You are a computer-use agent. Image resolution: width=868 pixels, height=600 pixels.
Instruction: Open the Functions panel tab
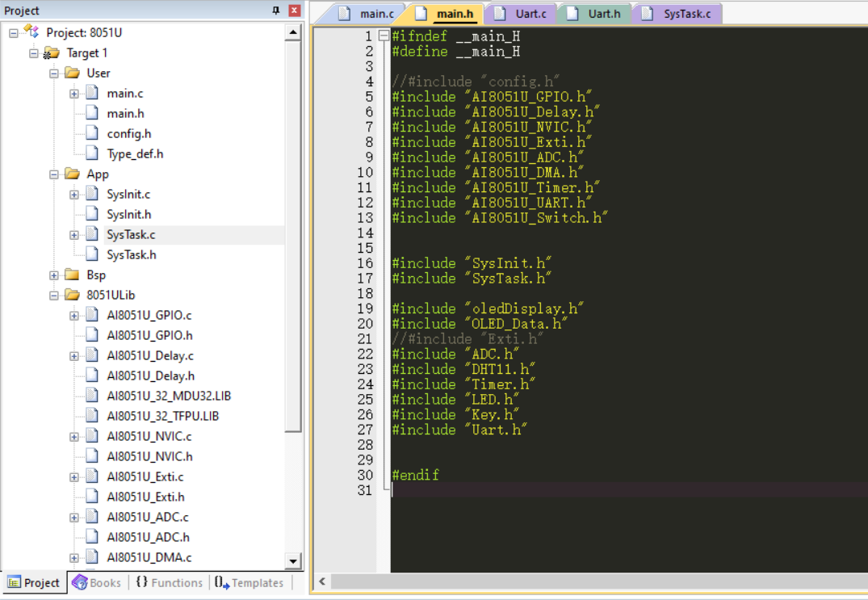coord(169,582)
